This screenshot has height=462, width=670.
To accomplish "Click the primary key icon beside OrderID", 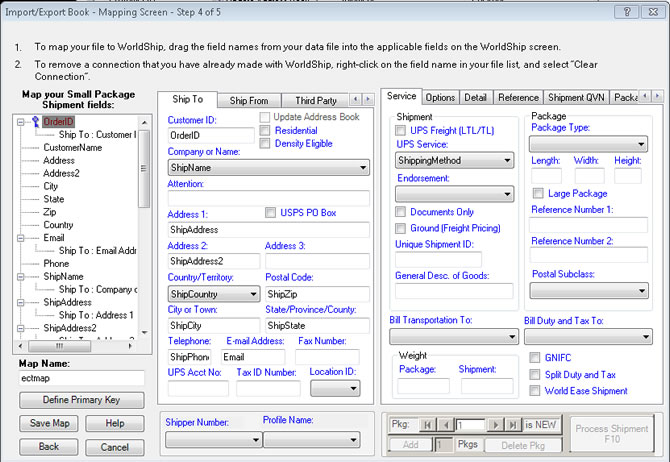I will click(34, 120).
